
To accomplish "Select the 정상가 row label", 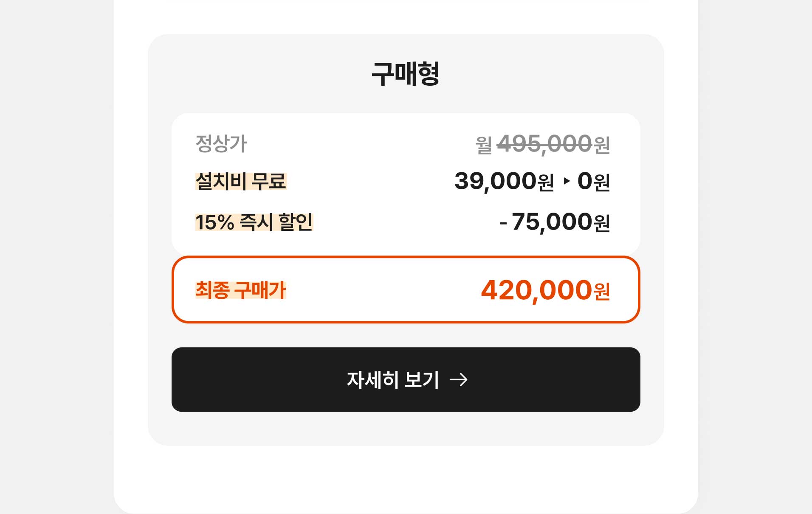I will 221,143.
